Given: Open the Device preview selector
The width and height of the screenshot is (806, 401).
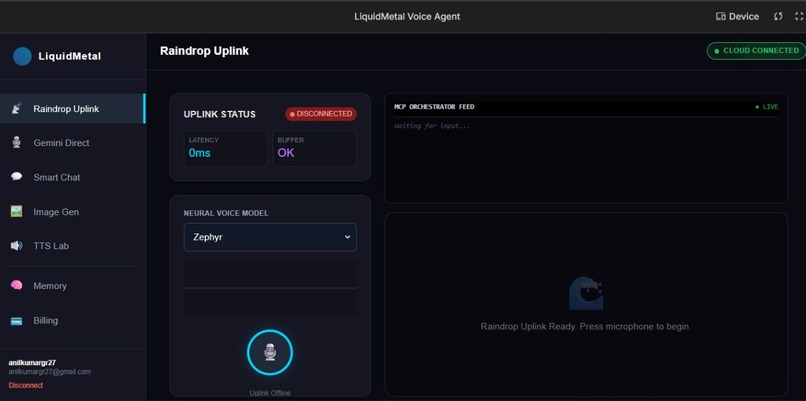Looking at the screenshot, I should click(738, 16).
